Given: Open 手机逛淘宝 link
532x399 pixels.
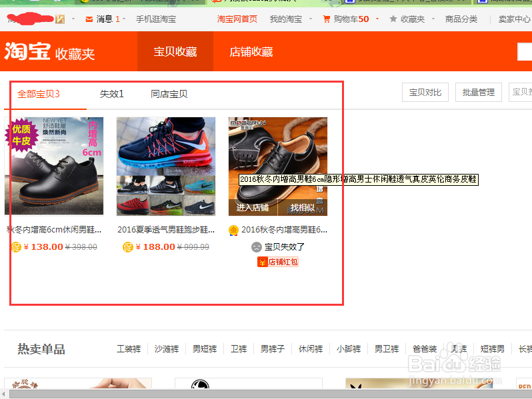Looking at the screenshot, I should 156,19.
